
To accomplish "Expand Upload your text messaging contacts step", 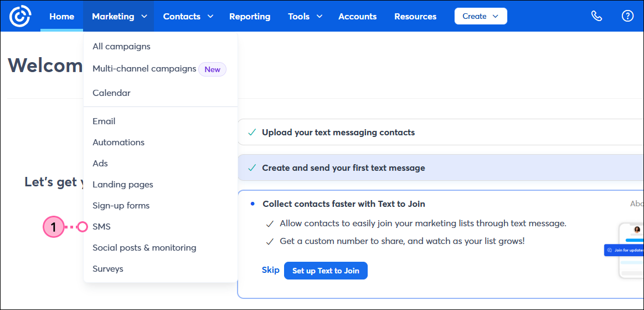I will pyautogui.click(x=440, y=133).
